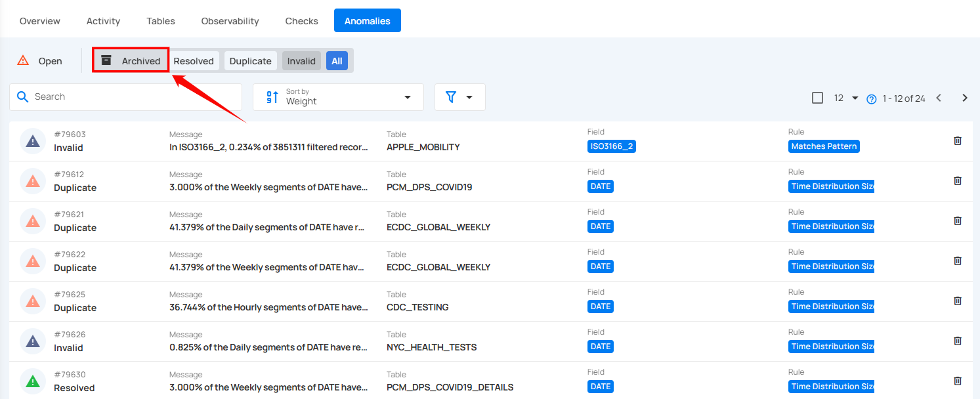Click the CDC_TESTING table name

(417, 307)
